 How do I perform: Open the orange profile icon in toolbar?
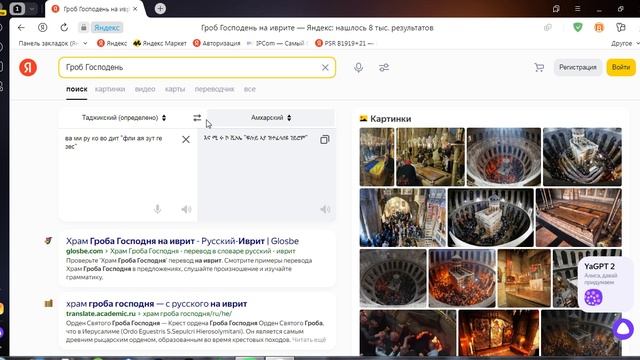pyautogui.click(x=599, y=27)
